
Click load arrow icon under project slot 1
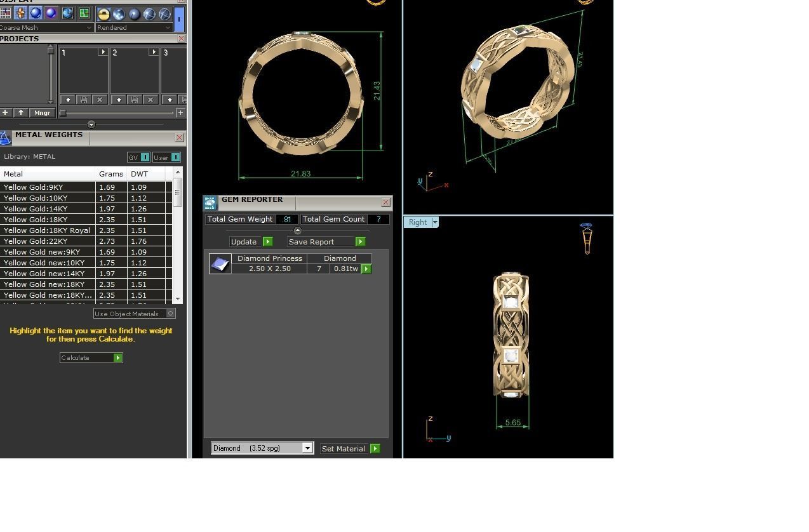(x=68, y=100)
